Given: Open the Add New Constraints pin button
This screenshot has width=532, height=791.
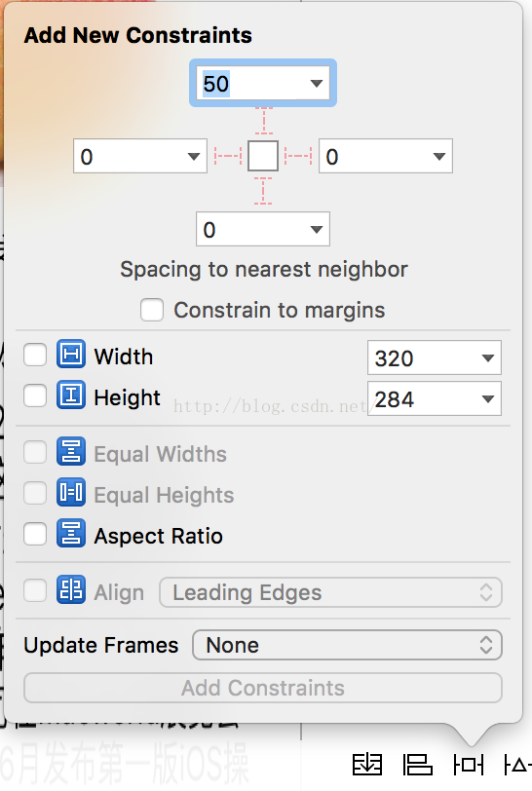Looking at the screenshot, I should click(x=469, y=765).
